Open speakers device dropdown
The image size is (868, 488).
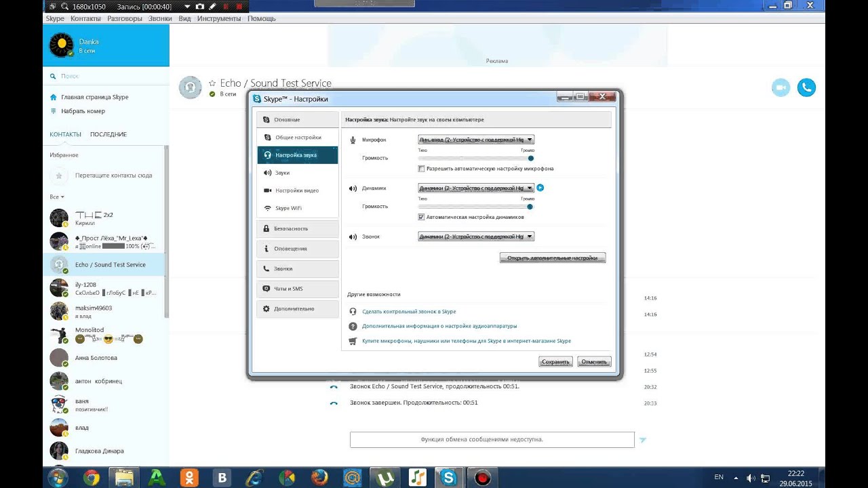pos(476,188)
